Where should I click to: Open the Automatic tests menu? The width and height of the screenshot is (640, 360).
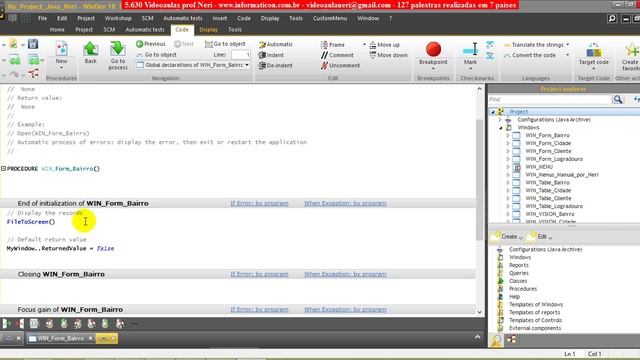tap(182, 18)
